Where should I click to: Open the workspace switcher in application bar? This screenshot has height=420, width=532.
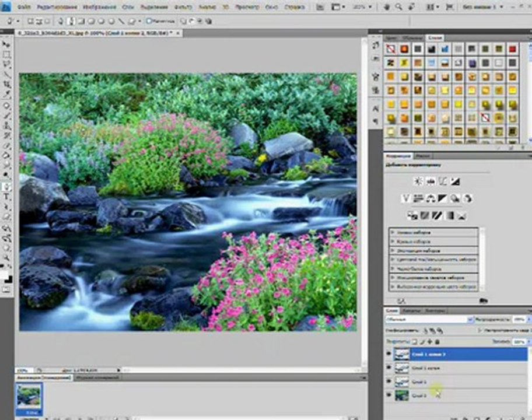tap(482, 7)
